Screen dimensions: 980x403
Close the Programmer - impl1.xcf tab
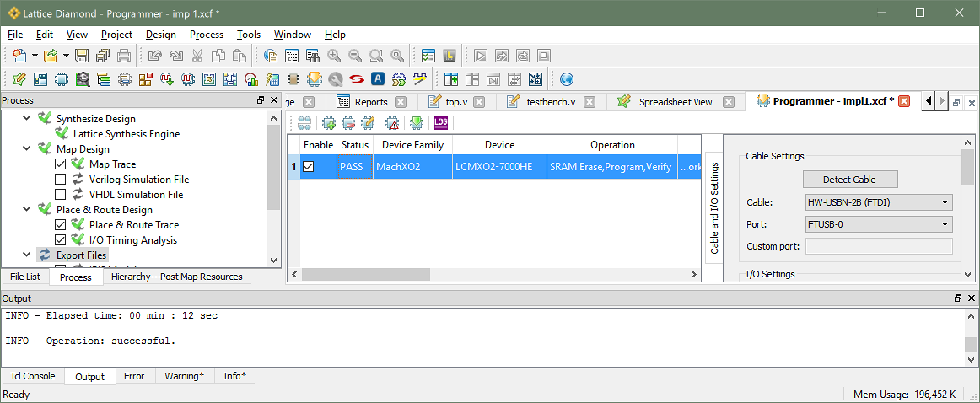click(903, 102)
